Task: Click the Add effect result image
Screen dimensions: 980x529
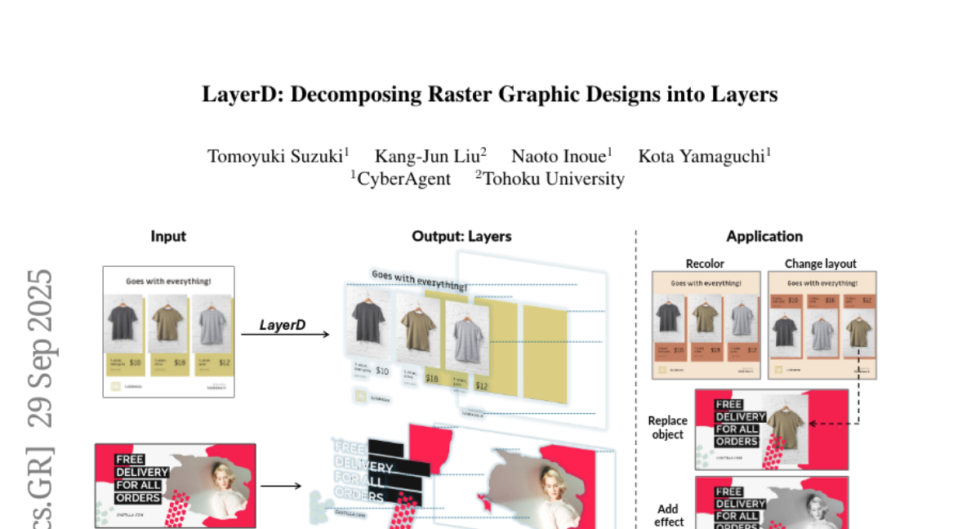Action: 771,503
